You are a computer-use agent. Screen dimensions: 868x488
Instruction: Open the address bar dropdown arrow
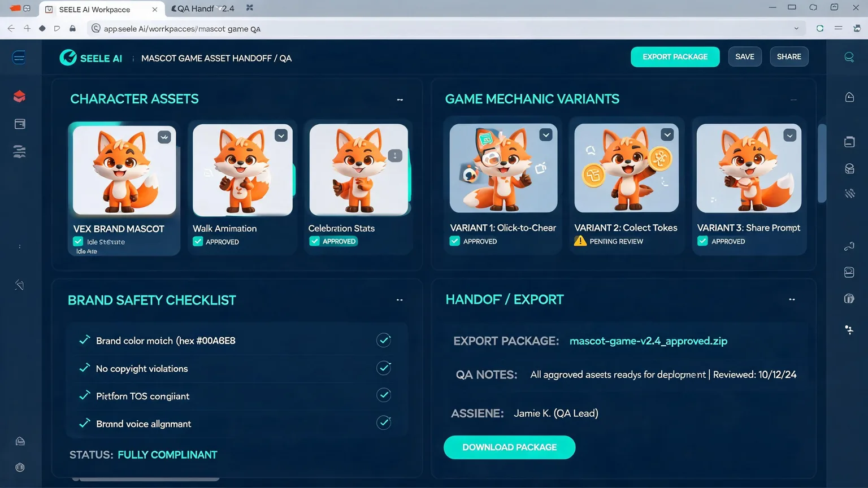click(x=796, y=28)
